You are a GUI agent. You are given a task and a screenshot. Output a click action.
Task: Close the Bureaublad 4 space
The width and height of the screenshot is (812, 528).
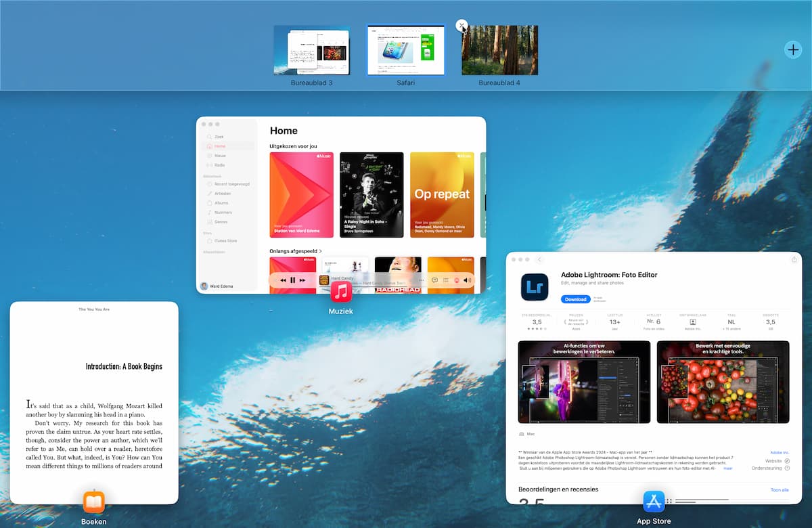[x=461, y=26]
